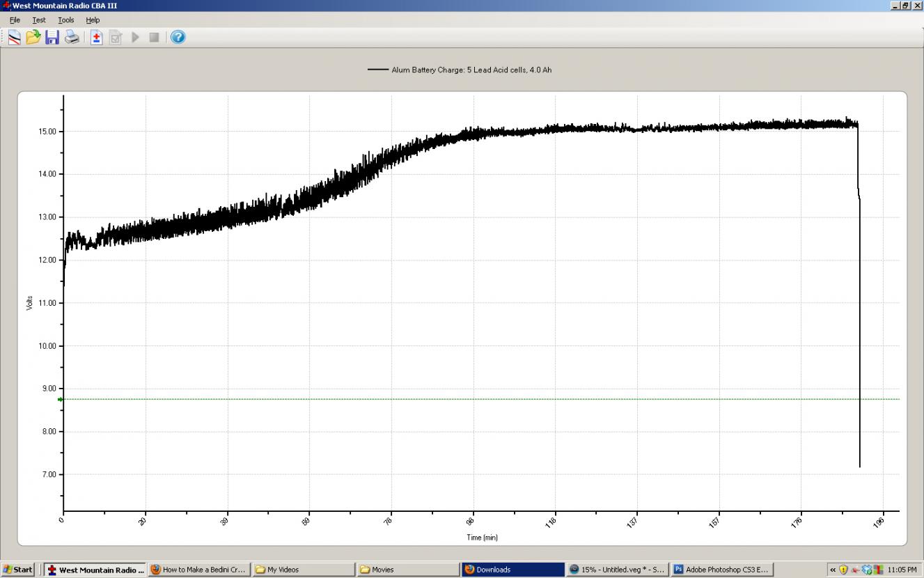
Task: Open Movies folder taskbar button
Action: coord(408,570)
